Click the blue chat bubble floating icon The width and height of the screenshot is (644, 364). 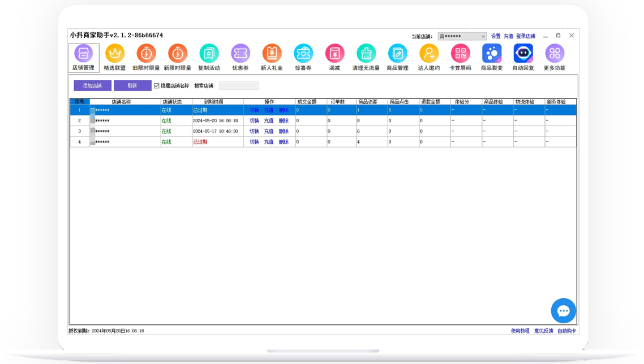coord(563,311)
